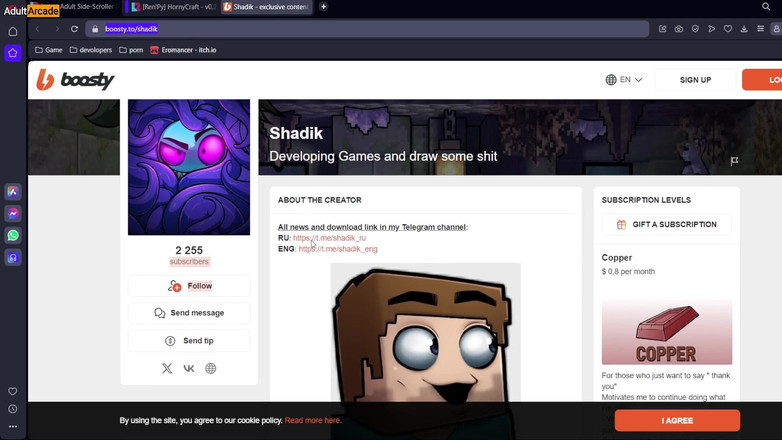Image resolution: width=782 pixels, height=440 pixels.
Task: Open the browser home sidebar icon
Action: click(x=13, y=31)
